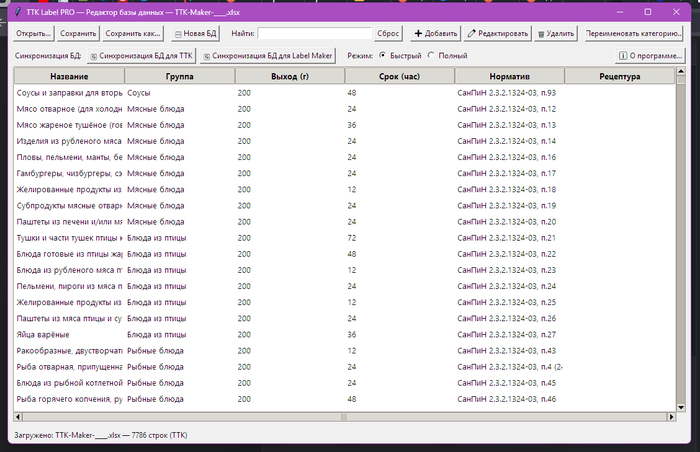Click the СанПиН п.27 norm cell

click(x=507, y=335)
